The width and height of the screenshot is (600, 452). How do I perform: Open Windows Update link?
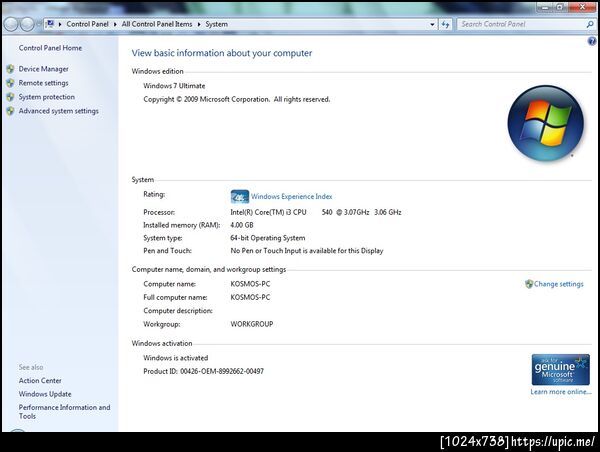(45, 394)
